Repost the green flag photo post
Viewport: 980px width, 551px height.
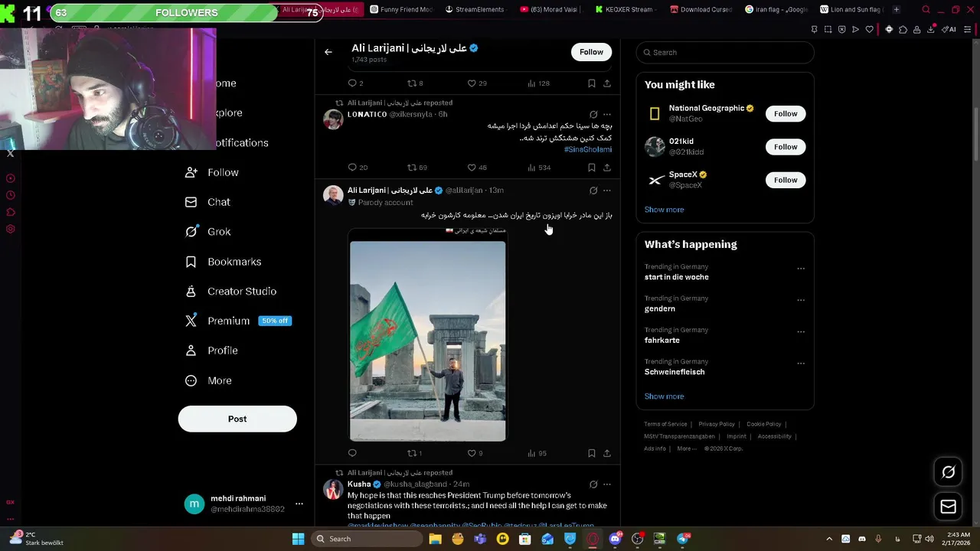[414, 453]
